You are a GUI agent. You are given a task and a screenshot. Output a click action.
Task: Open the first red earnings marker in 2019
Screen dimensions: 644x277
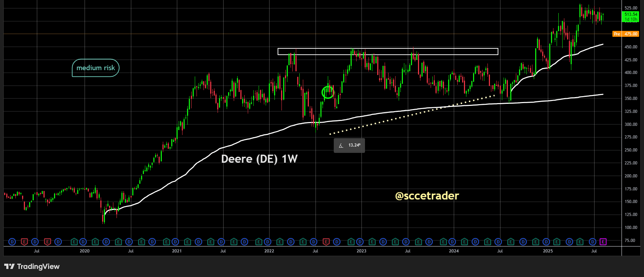tap(24, 242)
